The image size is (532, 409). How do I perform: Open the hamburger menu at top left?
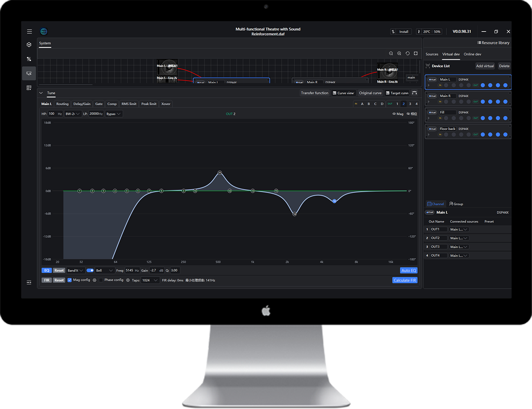tap(29, 31)
